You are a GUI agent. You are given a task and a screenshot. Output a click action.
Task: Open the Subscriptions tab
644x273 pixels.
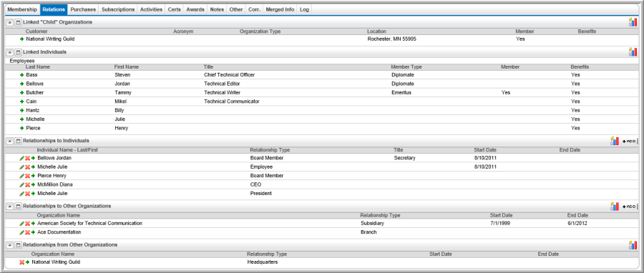[118, 9]
